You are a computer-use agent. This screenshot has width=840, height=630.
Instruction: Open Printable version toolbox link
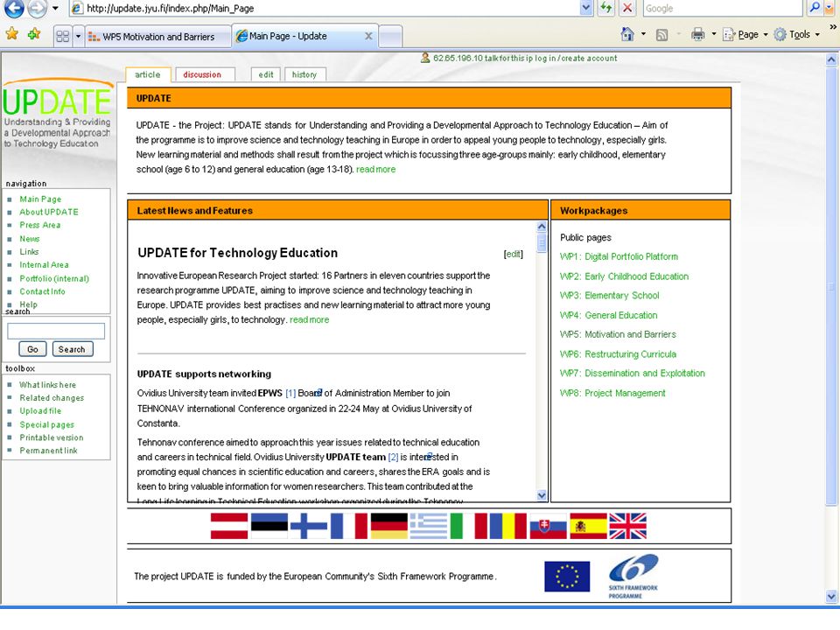pos(52,437)
